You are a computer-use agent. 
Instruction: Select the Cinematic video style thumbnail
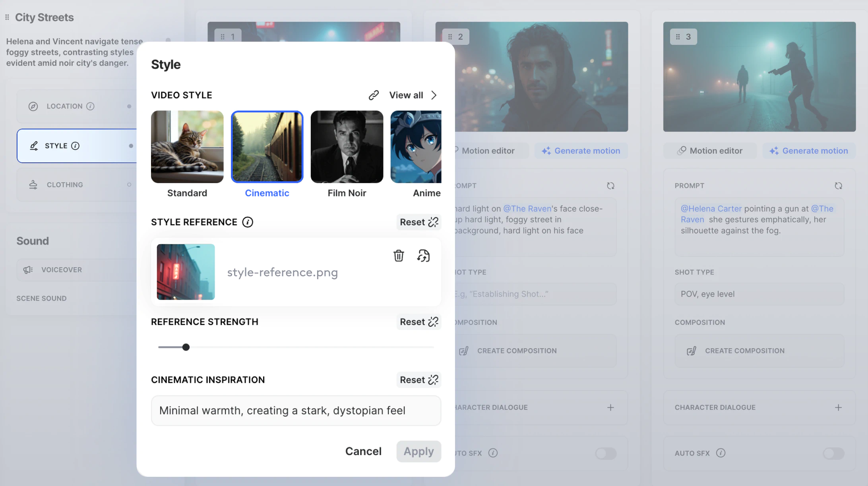point(267,147)
